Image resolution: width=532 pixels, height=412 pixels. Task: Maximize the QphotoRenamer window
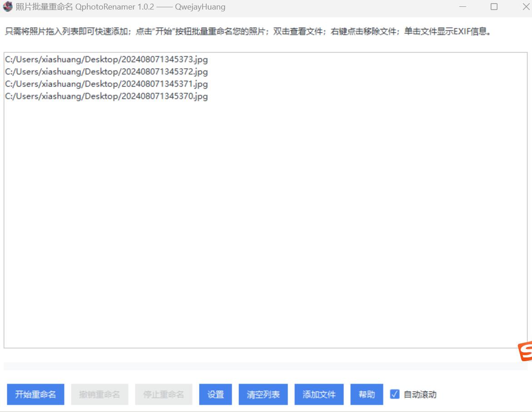point(494,7)
